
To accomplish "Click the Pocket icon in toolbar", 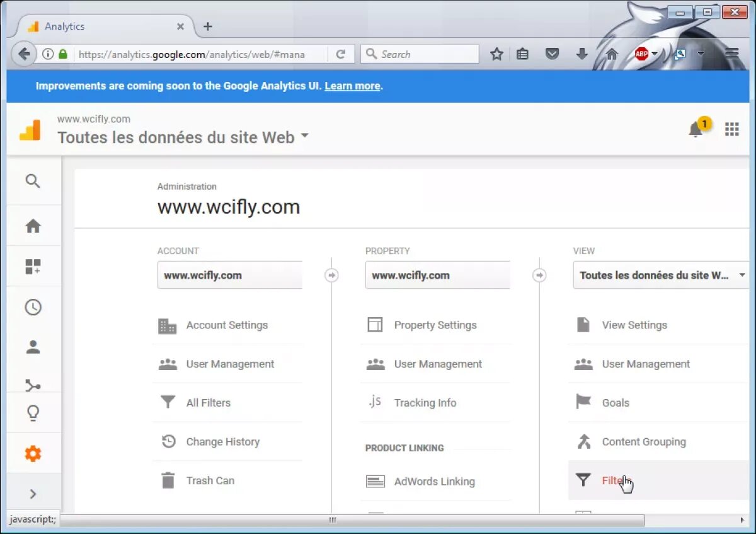I will [552, 54].
